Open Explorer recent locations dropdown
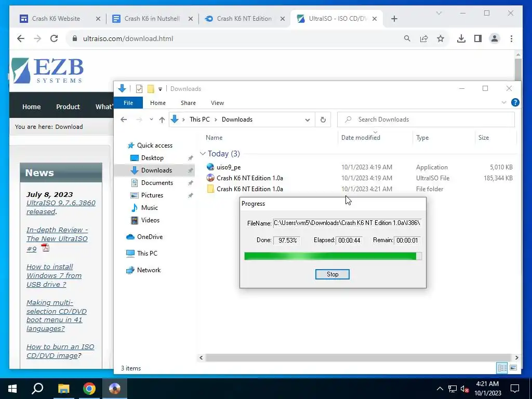 151,119
